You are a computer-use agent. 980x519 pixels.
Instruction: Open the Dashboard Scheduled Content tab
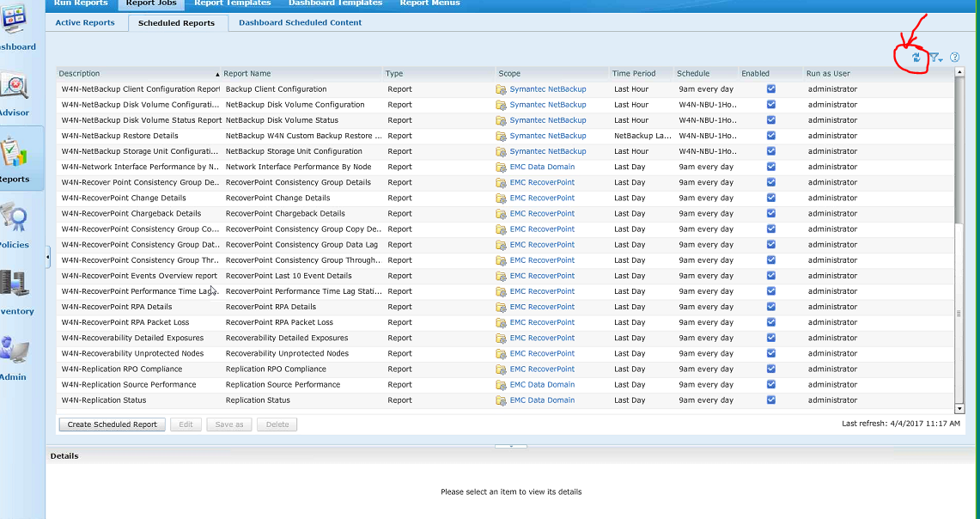point(300,23)
